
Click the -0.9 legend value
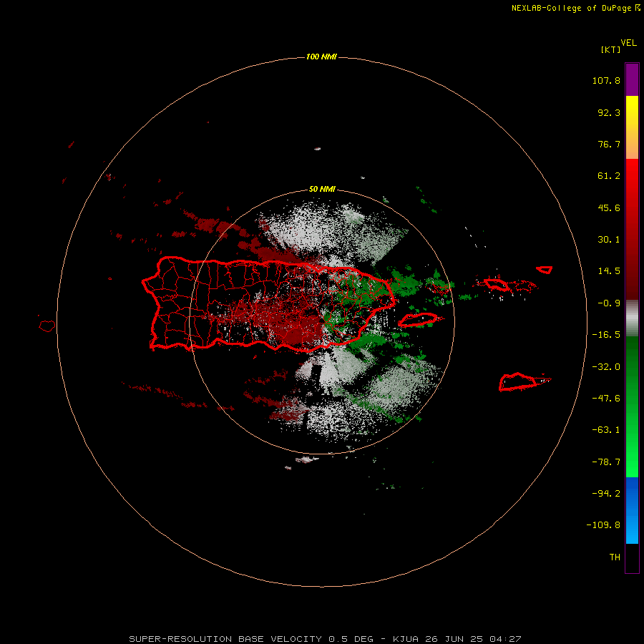point(609,303)
